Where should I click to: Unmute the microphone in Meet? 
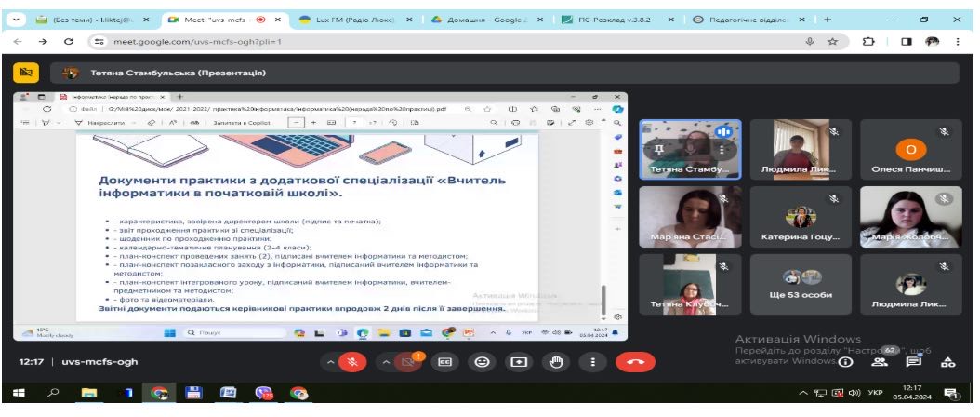(352, 362)
